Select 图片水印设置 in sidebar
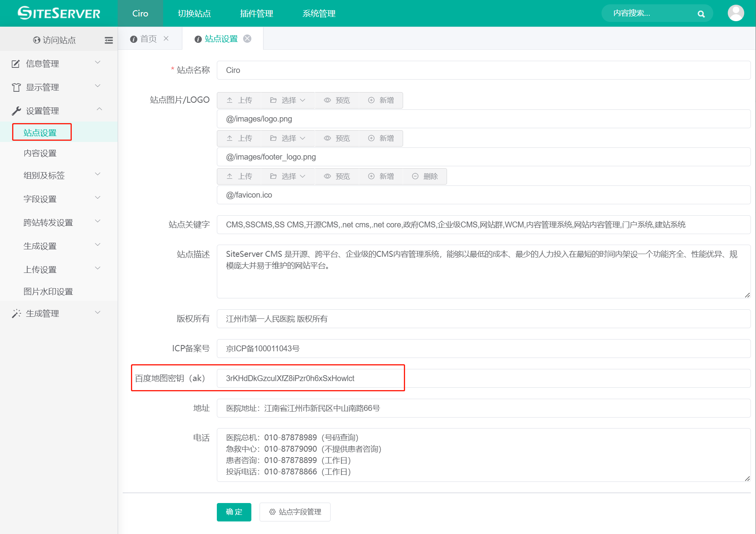The width and height of the screenshot is (756, 534). click(x=48, y=291)
